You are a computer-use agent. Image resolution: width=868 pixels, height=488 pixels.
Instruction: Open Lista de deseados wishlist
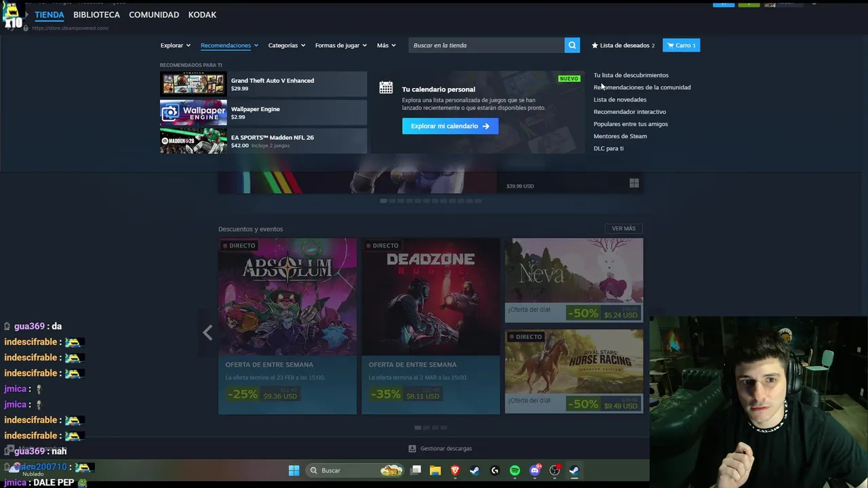coord(623,45)
